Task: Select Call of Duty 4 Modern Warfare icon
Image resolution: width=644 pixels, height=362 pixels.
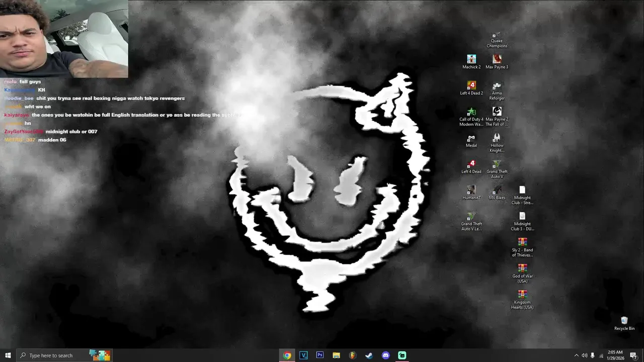Action: pyautogui.click(x=471, y=117)
